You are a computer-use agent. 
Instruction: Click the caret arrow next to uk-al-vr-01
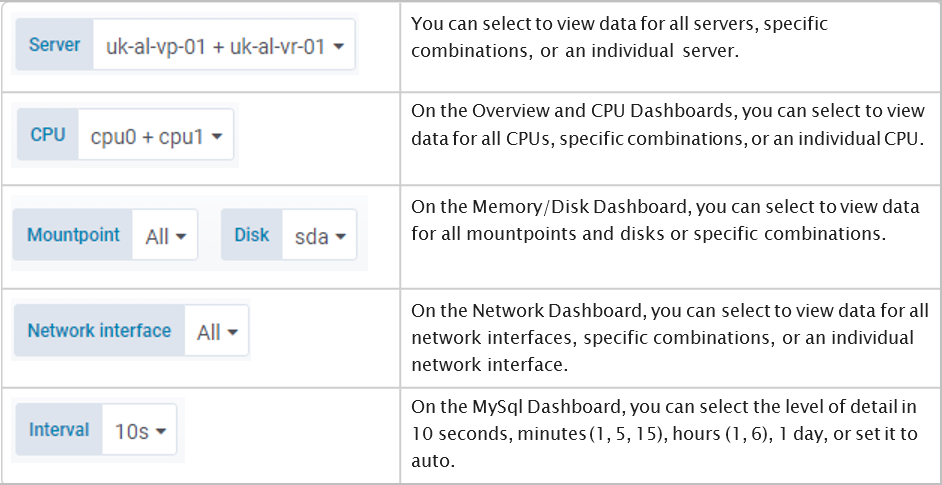(x=339, y=46)
